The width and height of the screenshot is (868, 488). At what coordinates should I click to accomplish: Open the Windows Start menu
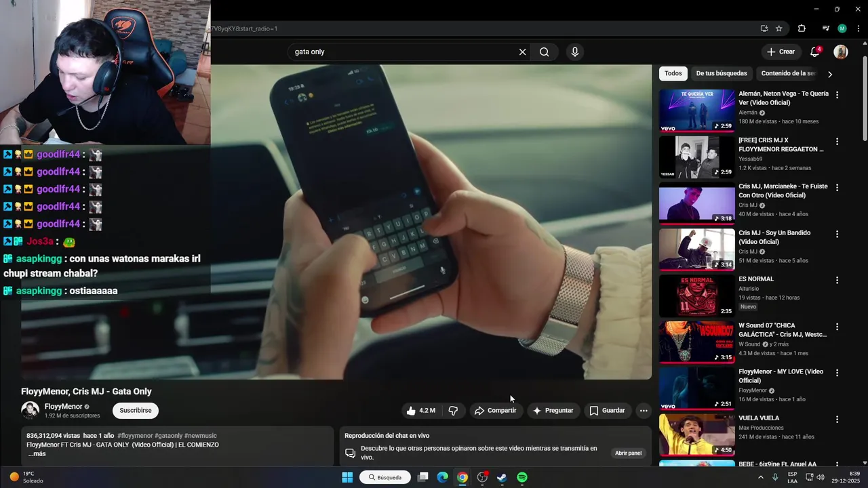[347, 477]
